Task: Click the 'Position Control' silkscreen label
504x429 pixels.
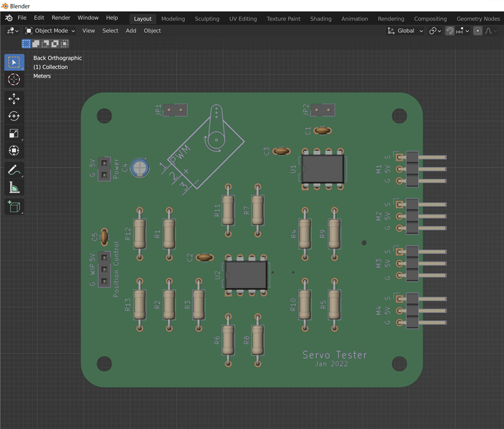Action: (116, 269)
